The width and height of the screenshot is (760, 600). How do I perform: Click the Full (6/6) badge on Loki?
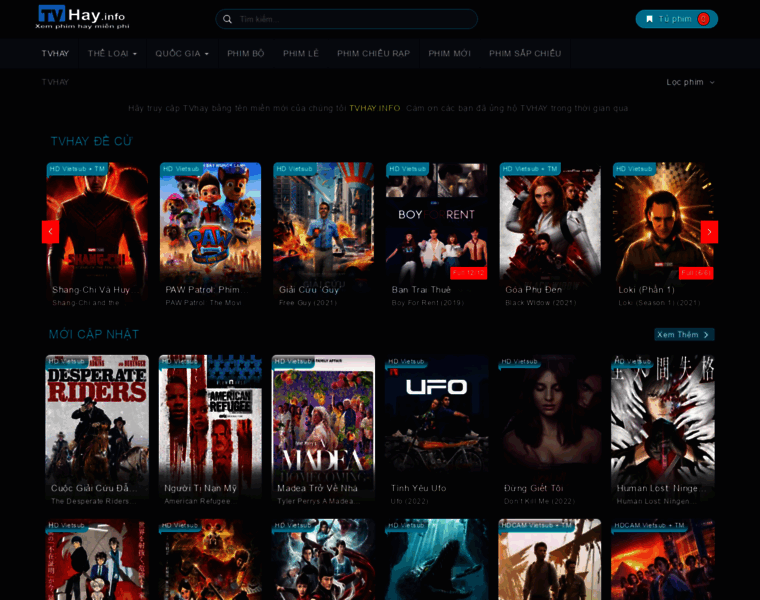pyautogui.click(x=696, y=273)
